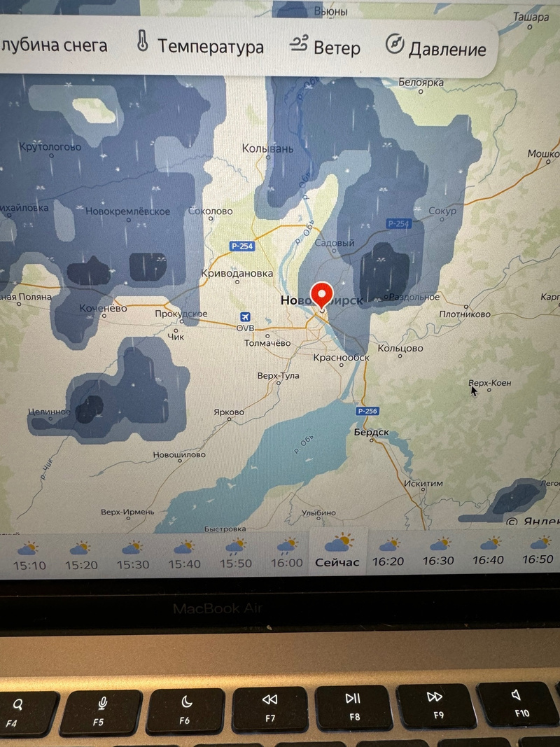This screenshot has width=560, height=747.
Task: Click the Сокур label on the map
Action: coord(442,211)
